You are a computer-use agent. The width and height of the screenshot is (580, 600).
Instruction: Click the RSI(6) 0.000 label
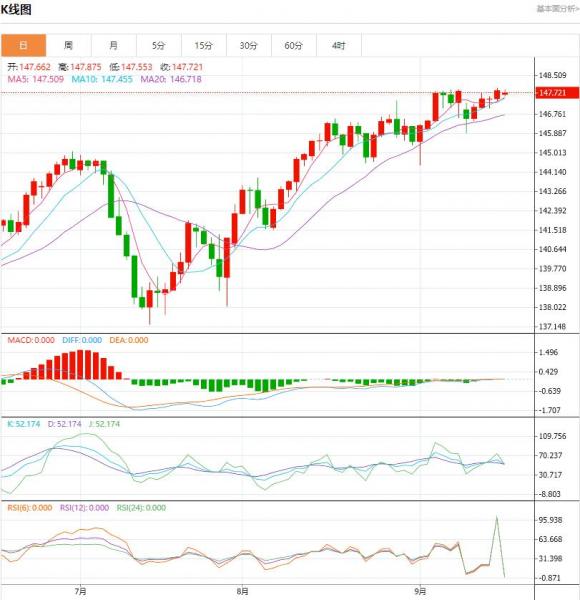[x=30, y=508]
